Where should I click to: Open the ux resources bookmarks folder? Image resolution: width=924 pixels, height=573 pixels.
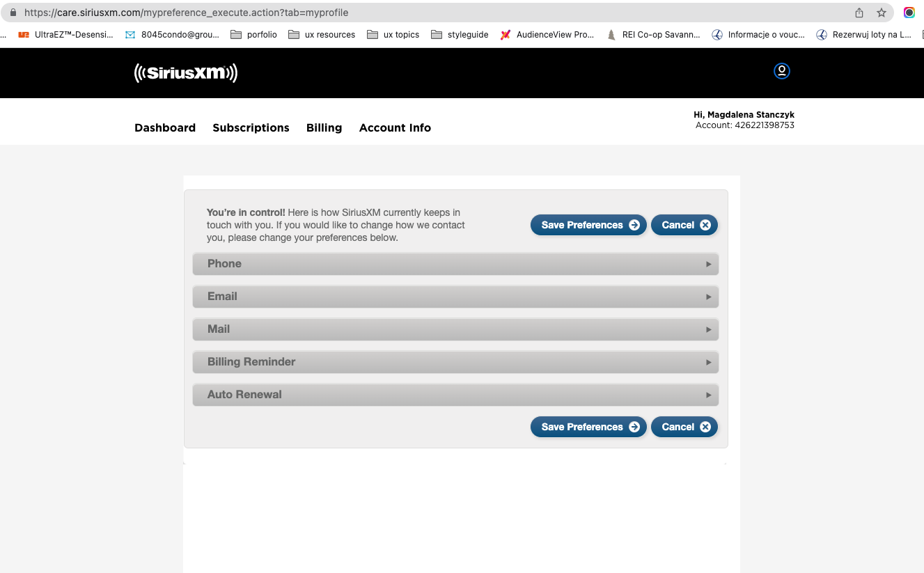coord(322,34)
